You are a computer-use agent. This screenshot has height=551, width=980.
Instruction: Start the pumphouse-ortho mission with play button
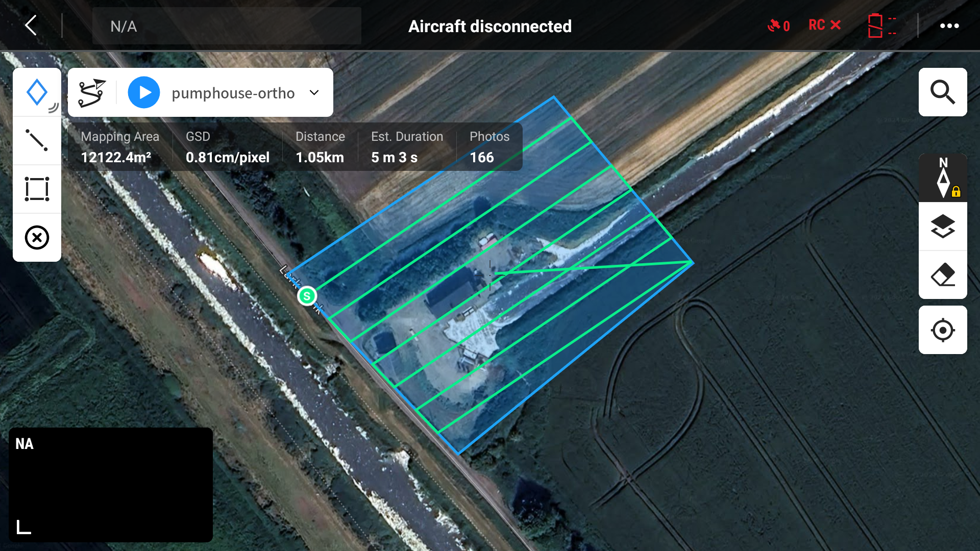point(144,93)
